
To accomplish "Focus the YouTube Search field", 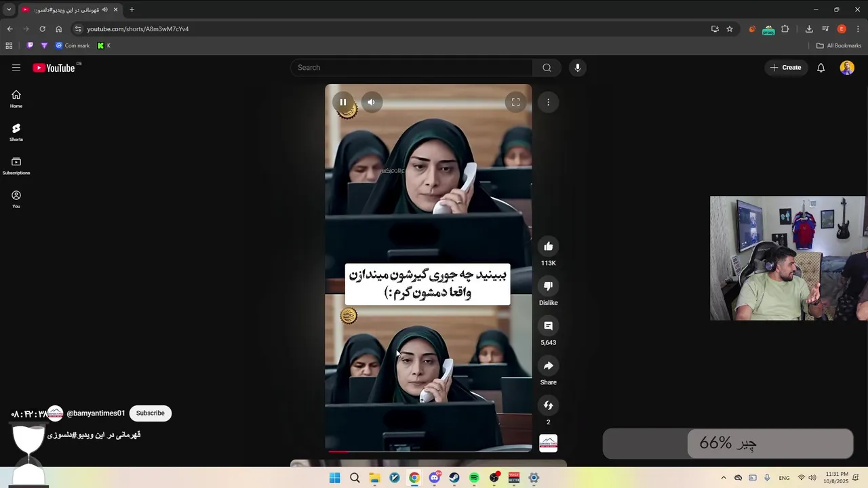I will click(x=412, y=68).
